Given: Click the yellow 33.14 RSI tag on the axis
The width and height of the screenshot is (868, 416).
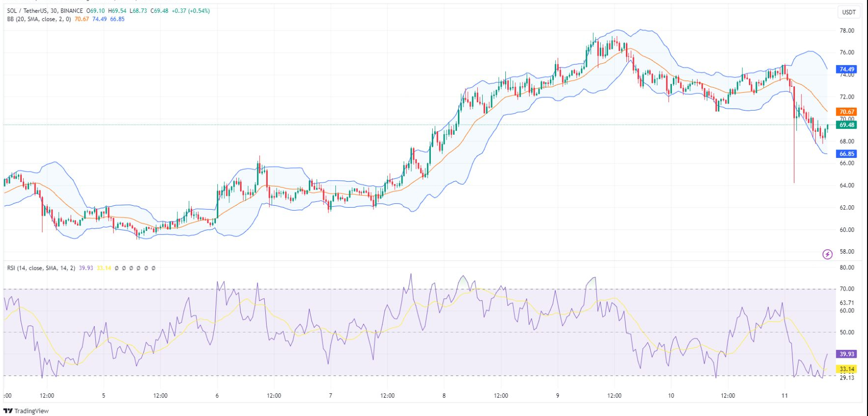Looking at the screenshot, I should click(847, 369).
